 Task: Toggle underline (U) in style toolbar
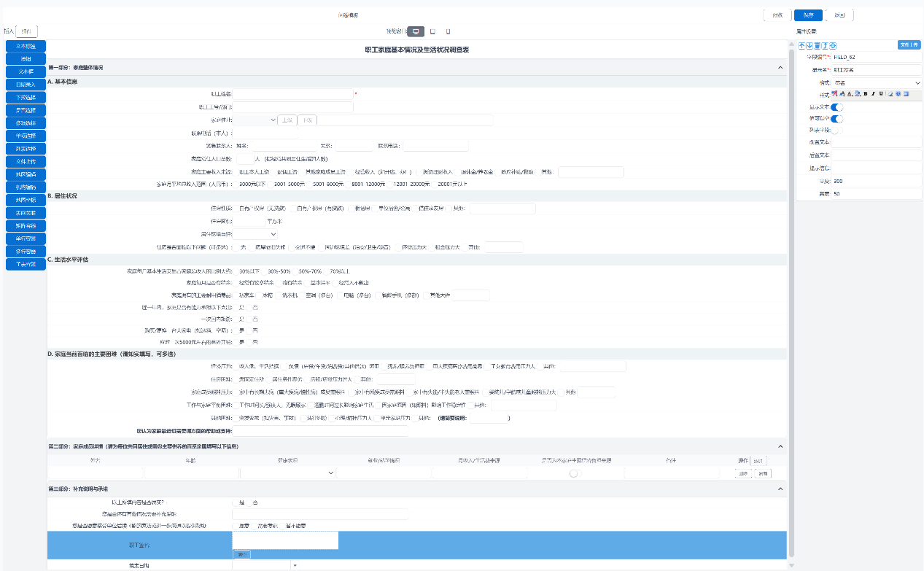coord(881,94)
